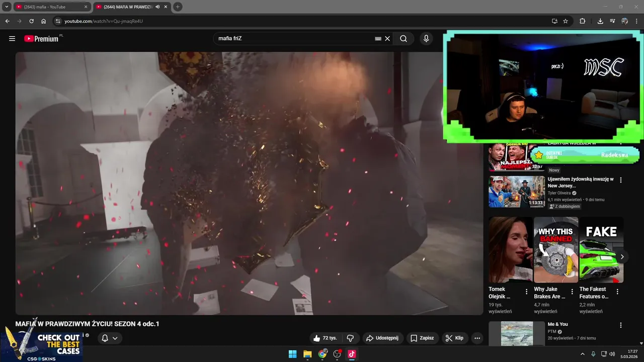Open options for Why Jake Brakes short

572,292
